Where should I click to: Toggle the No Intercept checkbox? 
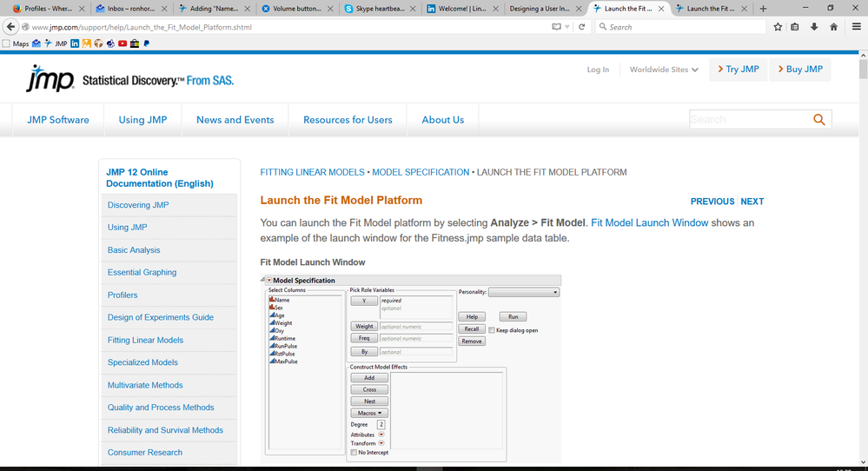coord(354,453)
